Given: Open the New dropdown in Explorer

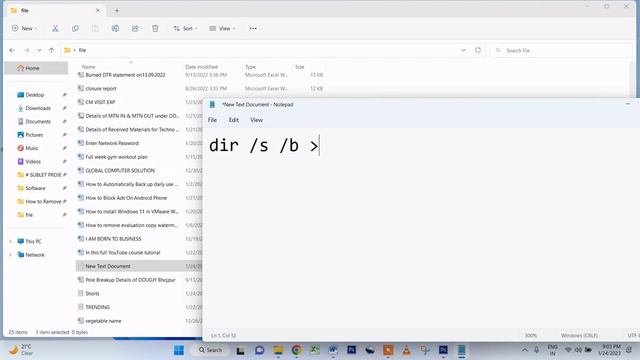Looking at the screenshot, I should tap(24, 29).
